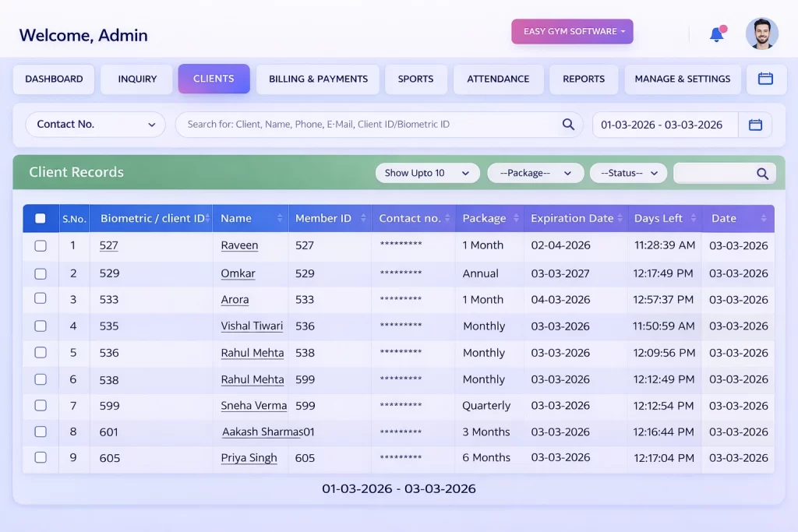Sort by Name column arrows
Screen dimensions: 798x532
coord(280,219)
